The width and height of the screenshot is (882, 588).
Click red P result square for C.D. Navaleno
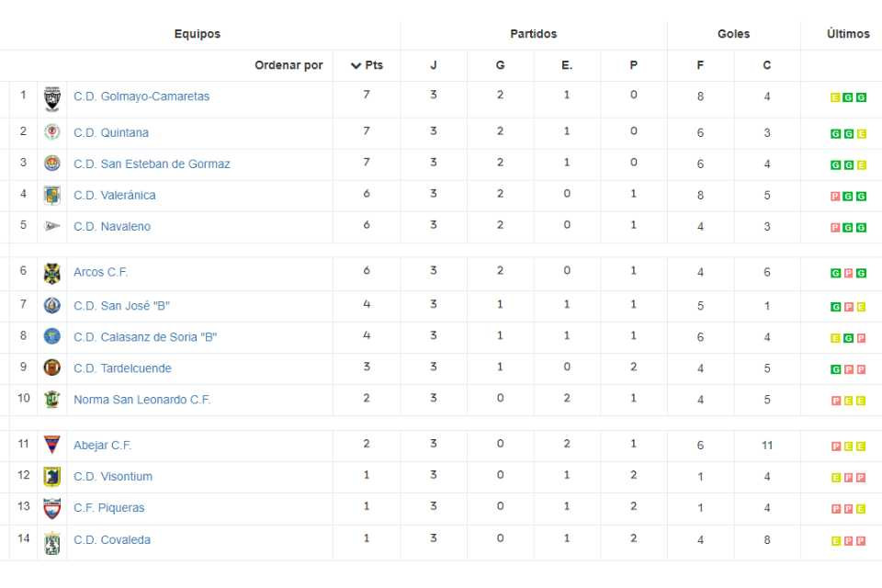(x=835, y=228)
